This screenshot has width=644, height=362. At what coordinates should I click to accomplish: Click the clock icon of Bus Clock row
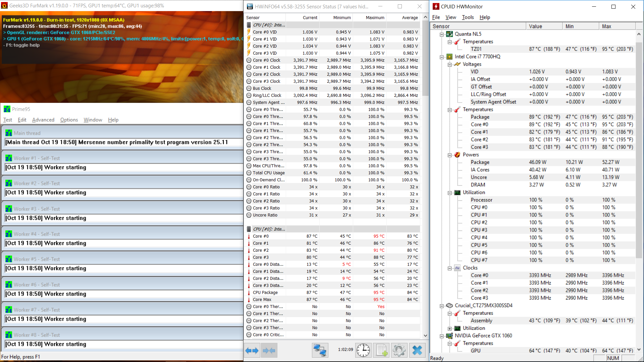coord(249,88)
